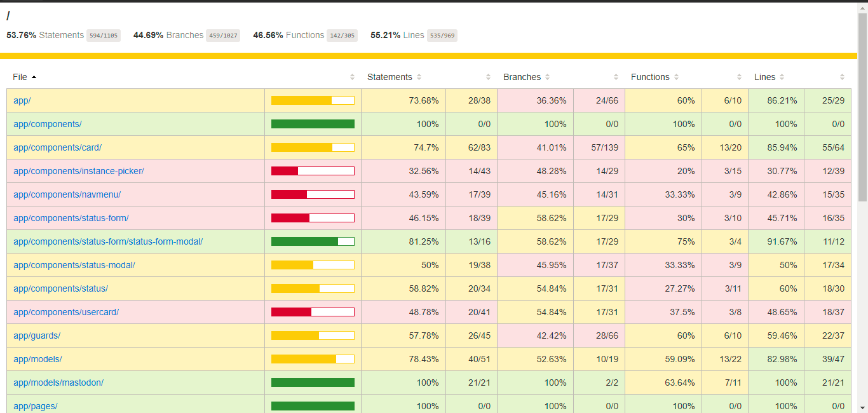Click the coverage bar for app/ row

coord(313,100)
